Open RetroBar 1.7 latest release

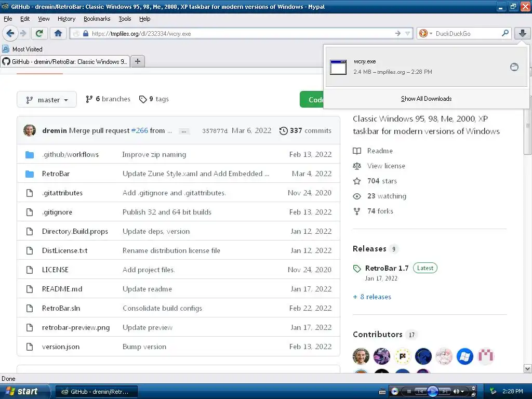(x=387, y=268)
